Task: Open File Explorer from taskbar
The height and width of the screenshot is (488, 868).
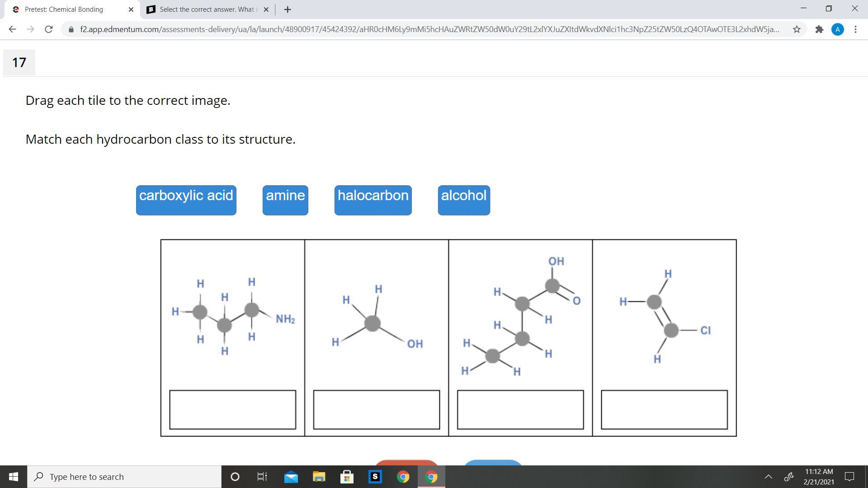Action: pos(319,477)
